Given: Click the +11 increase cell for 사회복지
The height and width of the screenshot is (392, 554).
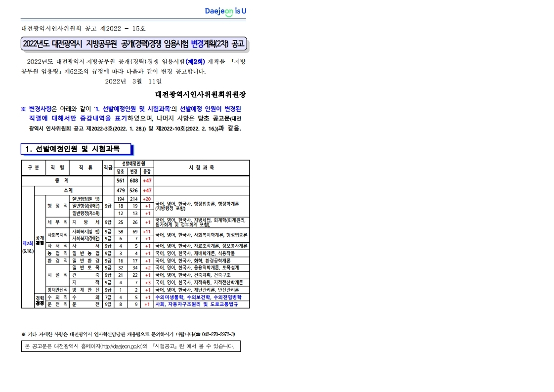Looking at the screenshot, I should [147, 231].
